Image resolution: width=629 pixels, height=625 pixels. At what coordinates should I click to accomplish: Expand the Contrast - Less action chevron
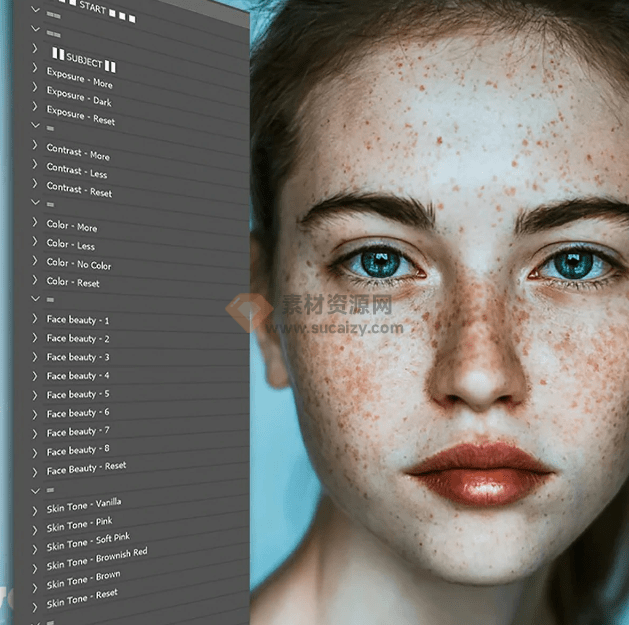click(35, 165)
